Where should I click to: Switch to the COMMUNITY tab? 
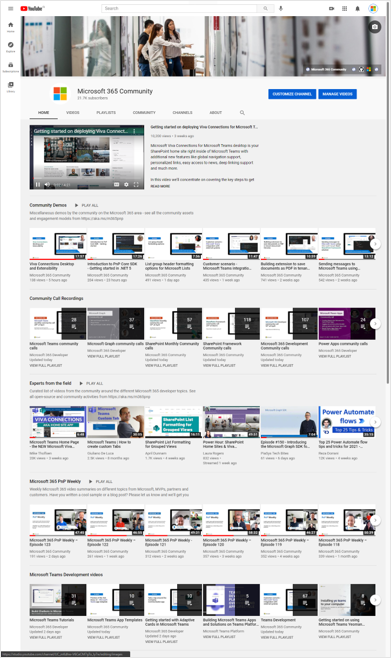144,112
